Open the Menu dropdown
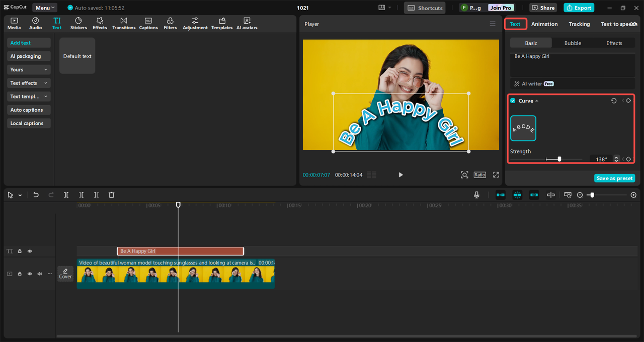This screenshot has width=644, height=342. point(45,8)
